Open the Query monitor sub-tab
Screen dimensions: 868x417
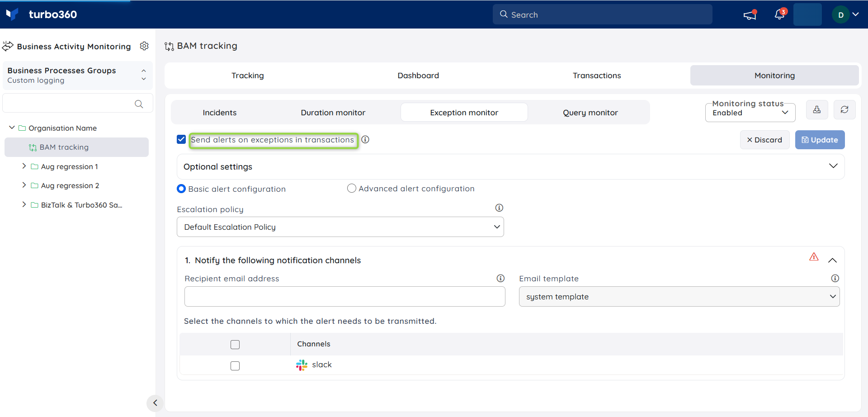tap(590, 113)
